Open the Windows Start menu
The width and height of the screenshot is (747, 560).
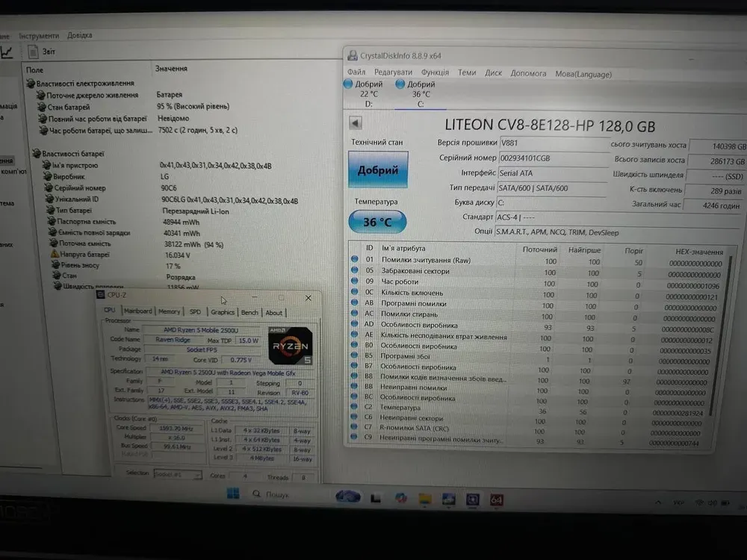coord(233,494)
